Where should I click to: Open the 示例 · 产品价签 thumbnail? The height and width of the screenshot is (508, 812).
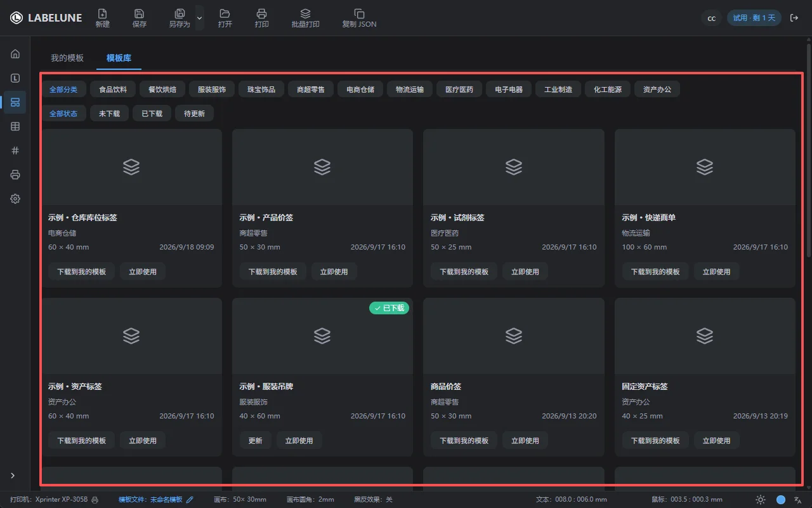[322, 167]
